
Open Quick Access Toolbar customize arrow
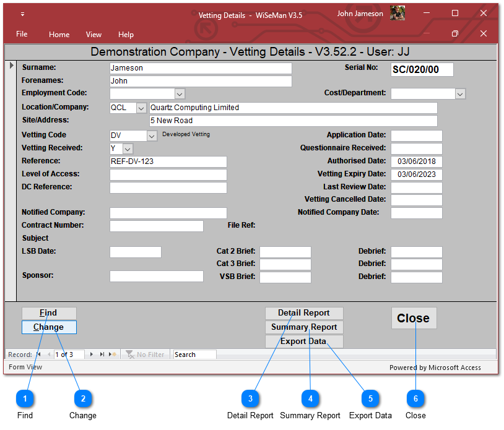23,14
